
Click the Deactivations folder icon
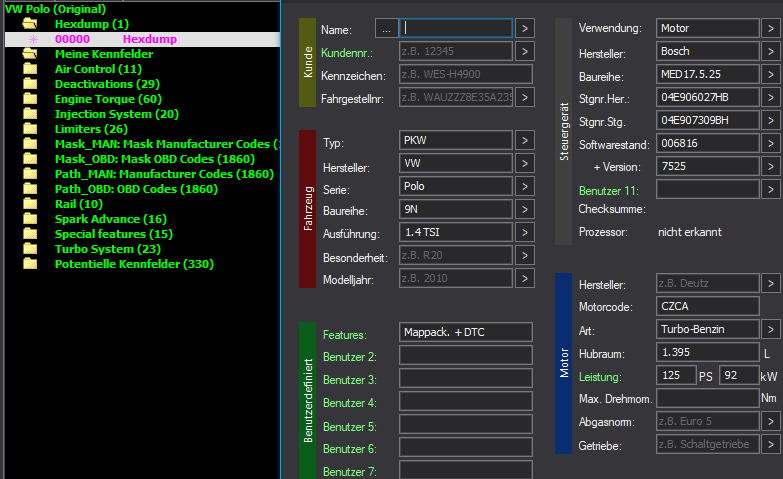(30, 83)
